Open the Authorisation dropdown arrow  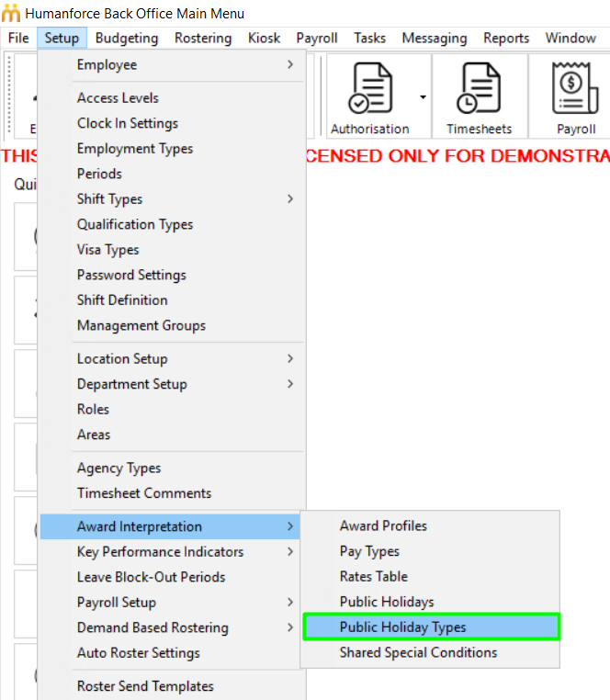tap(423, 96)
